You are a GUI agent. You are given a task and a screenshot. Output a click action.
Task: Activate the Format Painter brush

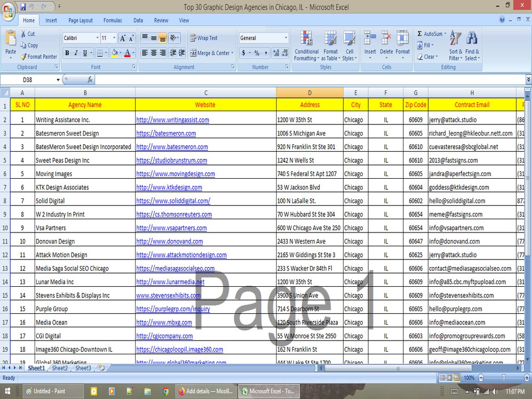(x=23, y=57)
